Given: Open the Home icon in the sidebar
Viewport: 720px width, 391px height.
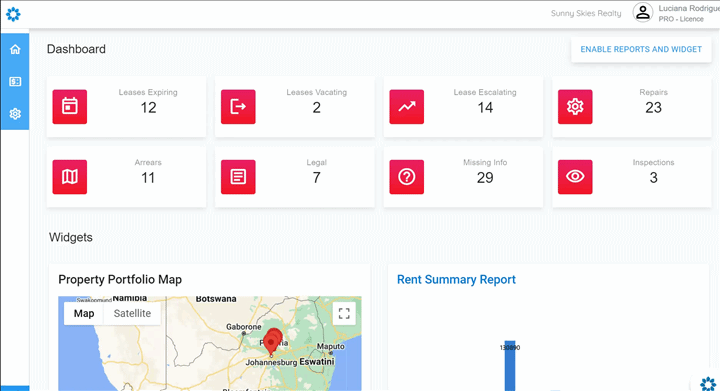Looking at the screenshot, I should [x=15, y=49].
